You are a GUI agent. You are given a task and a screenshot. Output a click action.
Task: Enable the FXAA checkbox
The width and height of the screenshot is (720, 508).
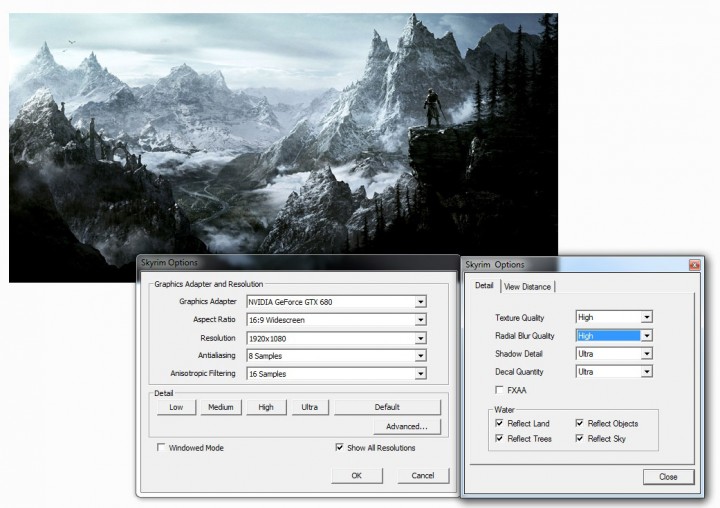coord(499,390)
